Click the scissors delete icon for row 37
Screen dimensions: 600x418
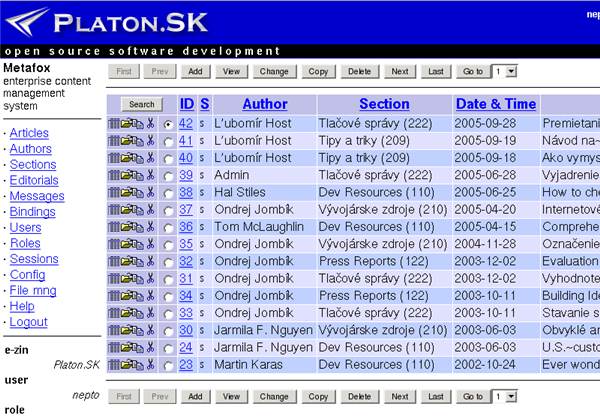click(x=151, y=210)
